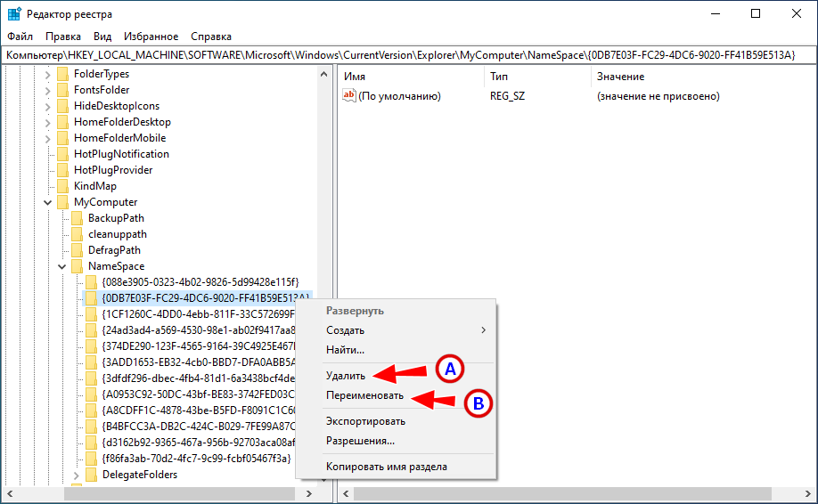Click the cleanuppath folder icon
The width and height of the screenshot is (818, 504).
pyautogui.click(x=77, y=234)
